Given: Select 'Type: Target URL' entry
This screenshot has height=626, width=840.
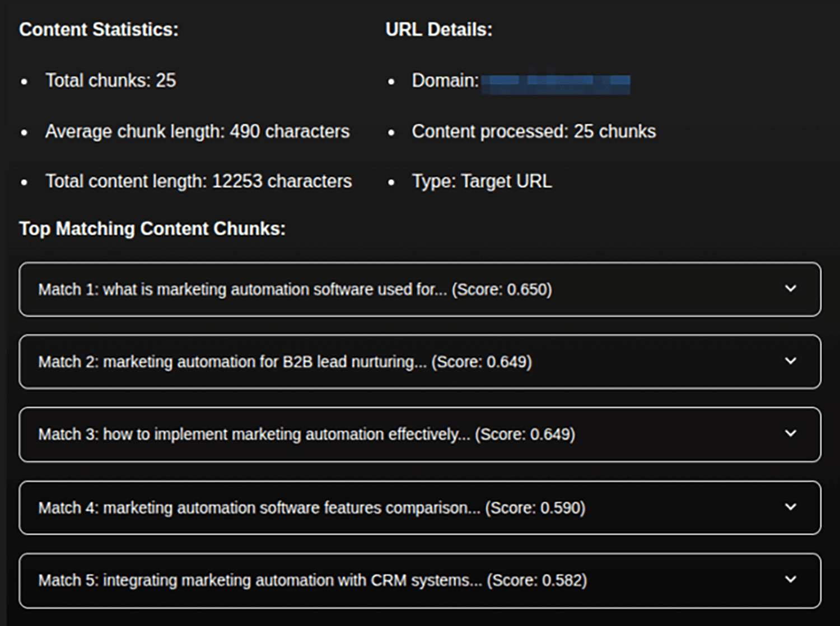Looking at the screenshot, I should [482, 181].
